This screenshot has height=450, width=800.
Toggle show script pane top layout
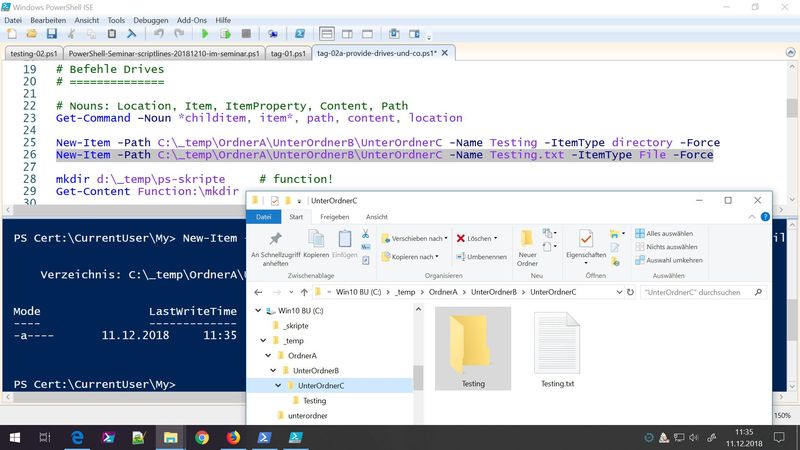coord(326,34)
